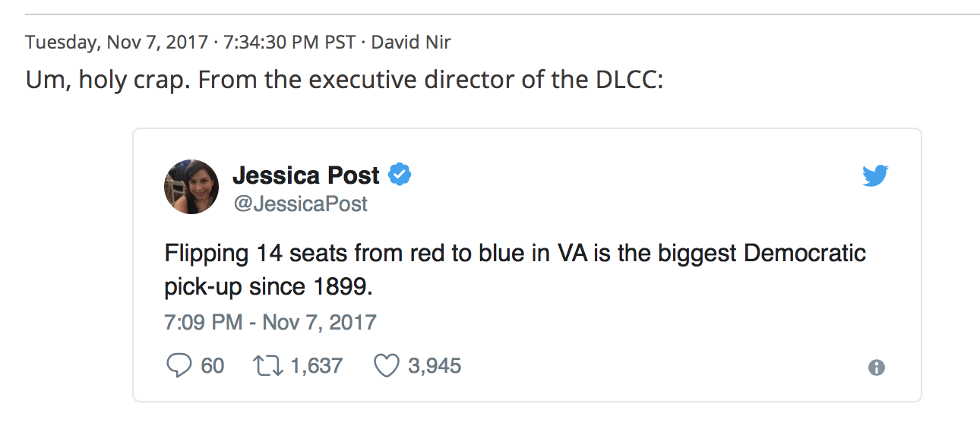Like the tweet with the heart icon
The image size is (980, 445).
click(x=387, y=366)
